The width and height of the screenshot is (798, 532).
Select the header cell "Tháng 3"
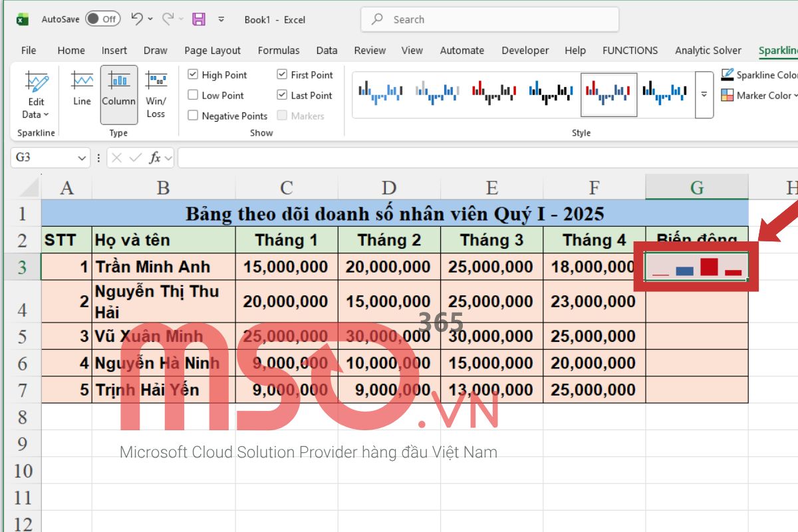[491, 240]
